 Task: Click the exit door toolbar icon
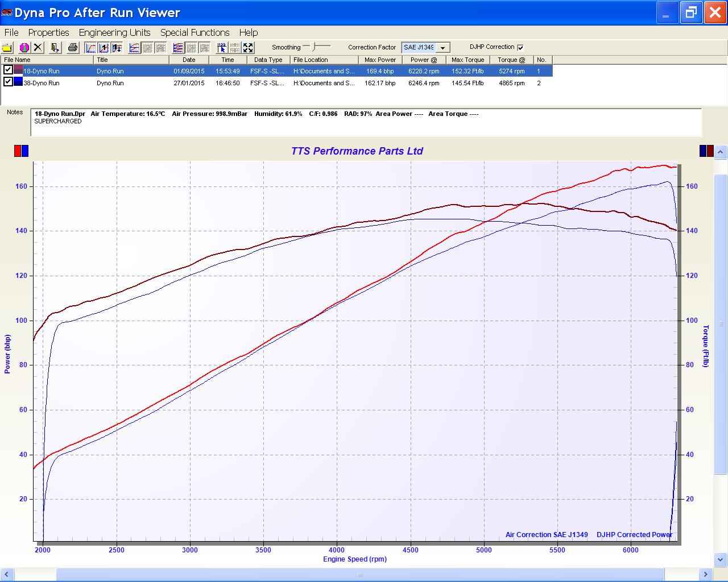[x=55, y=48]
